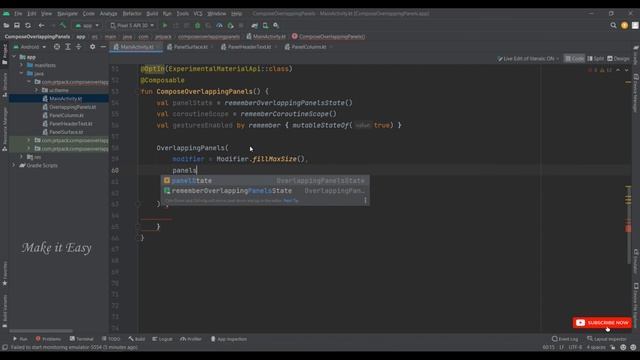
Task: Open the Profiler tool window
Action: [191, 339]
